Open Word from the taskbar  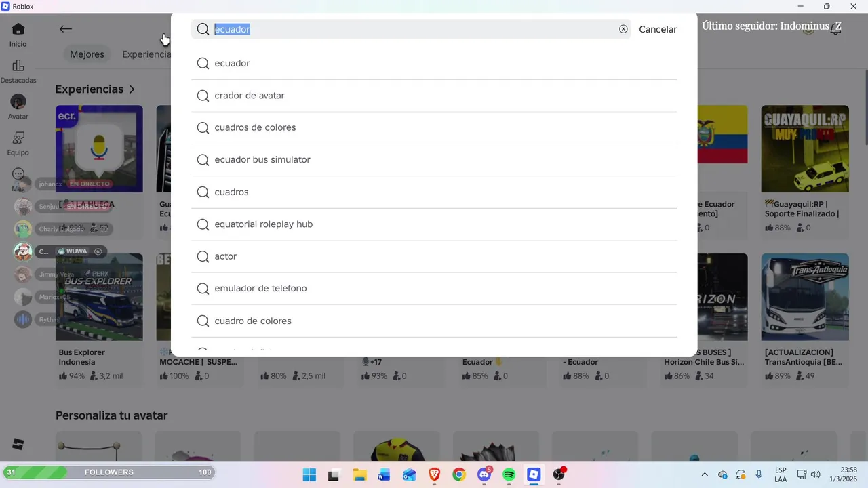pos(384,474)
